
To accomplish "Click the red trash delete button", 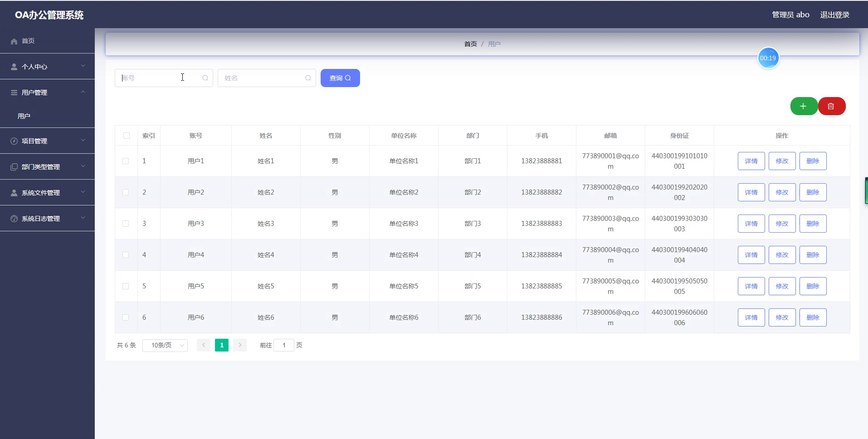I will tap(831, 106).
